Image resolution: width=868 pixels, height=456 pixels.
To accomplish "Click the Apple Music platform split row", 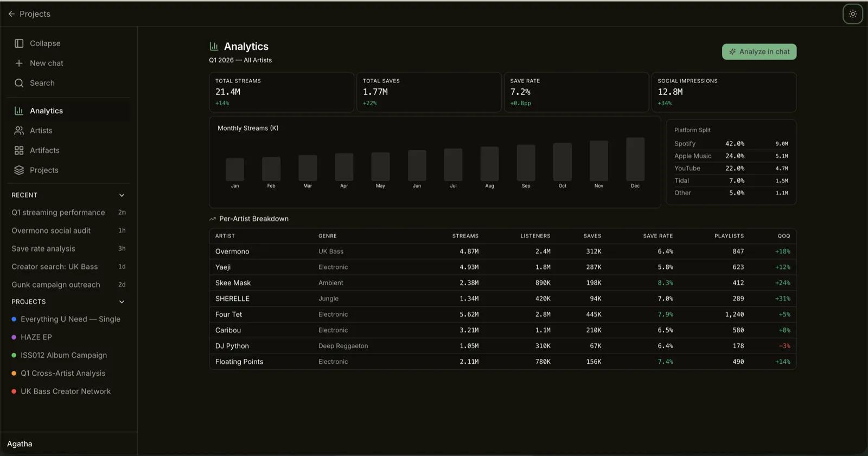I will pyautogui.click(x=731, y=156).
